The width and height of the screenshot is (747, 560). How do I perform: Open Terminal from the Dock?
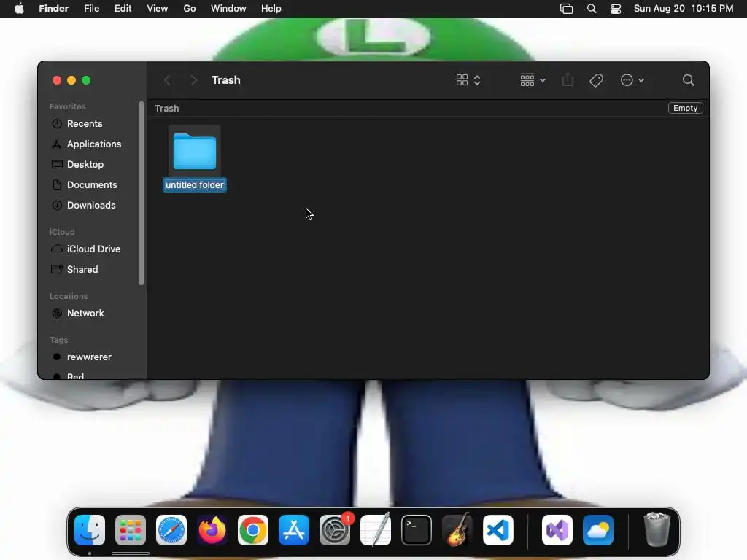tap(417, 530)
